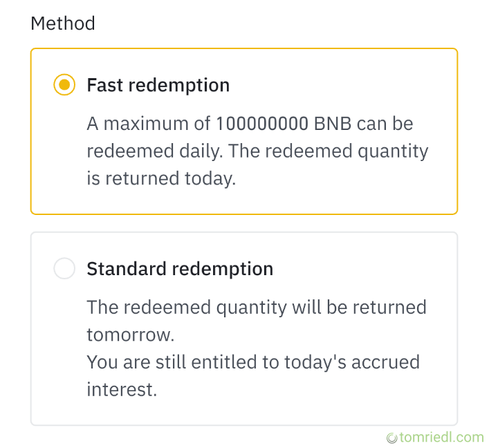Click the "is returned today." text line
Viewport: 489px width, 448px height.
pyautogui.click(x=161, y=178)
